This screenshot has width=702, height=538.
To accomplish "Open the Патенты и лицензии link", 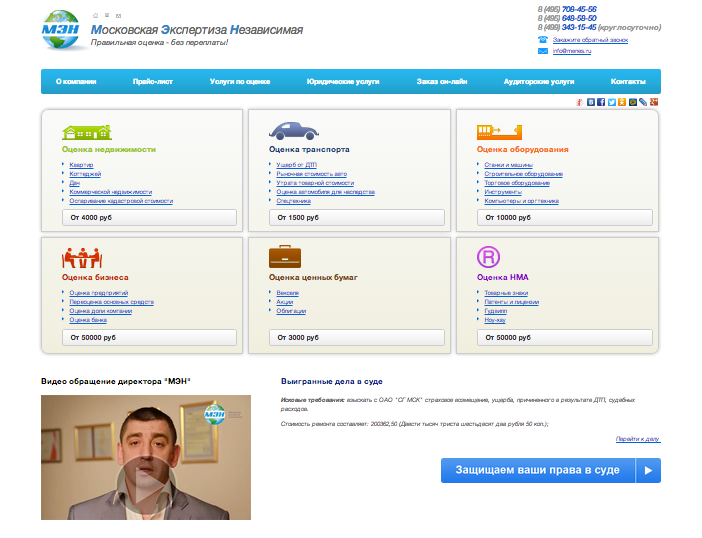I will tap(512, 302).
